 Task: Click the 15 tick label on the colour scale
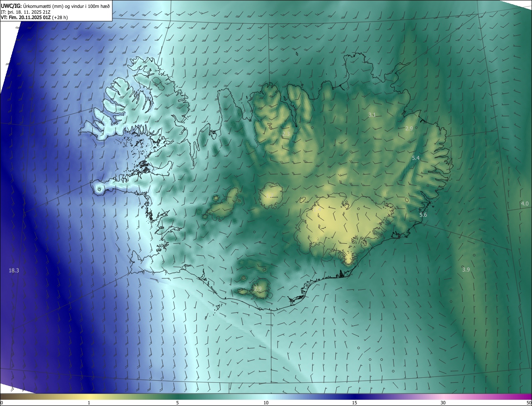tap(355, 403)
